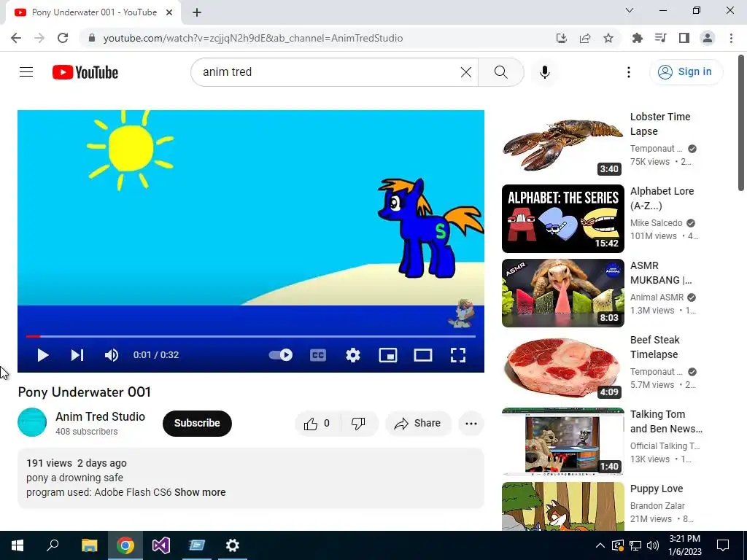Open Beef Steak Timelapse title

click(655, 347)
